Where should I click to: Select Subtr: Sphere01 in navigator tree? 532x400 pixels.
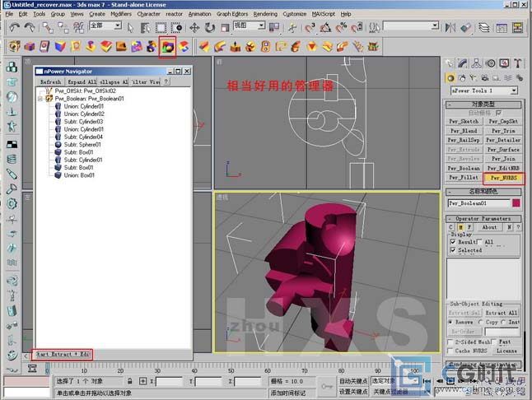(82, 144)
